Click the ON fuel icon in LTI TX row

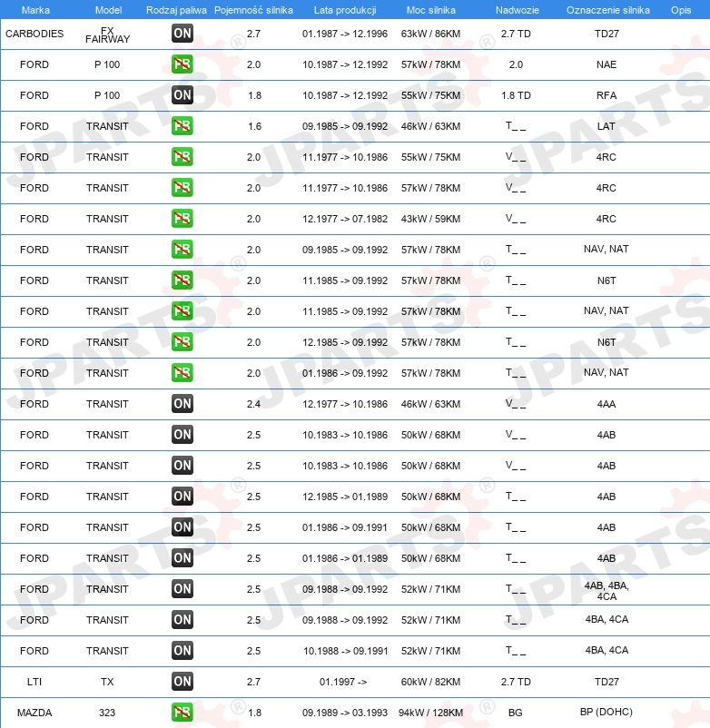tap(182, 682)
